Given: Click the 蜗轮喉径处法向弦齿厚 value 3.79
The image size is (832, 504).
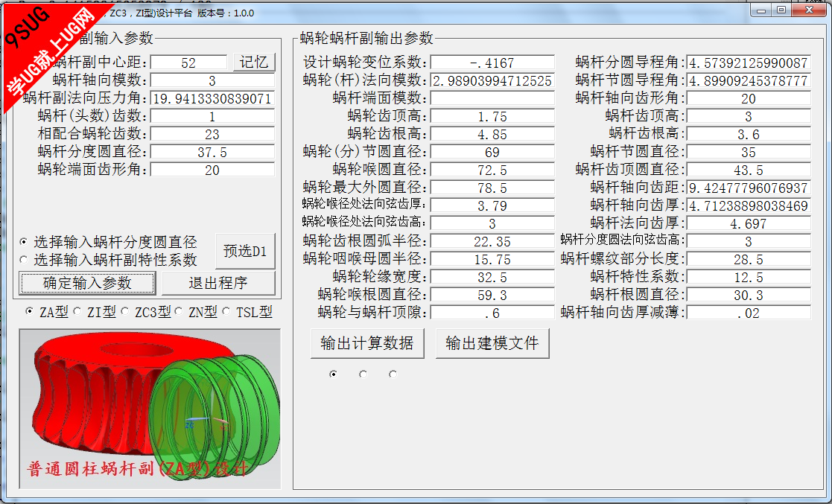Looking at the screenshot, I should coord(492,205).
